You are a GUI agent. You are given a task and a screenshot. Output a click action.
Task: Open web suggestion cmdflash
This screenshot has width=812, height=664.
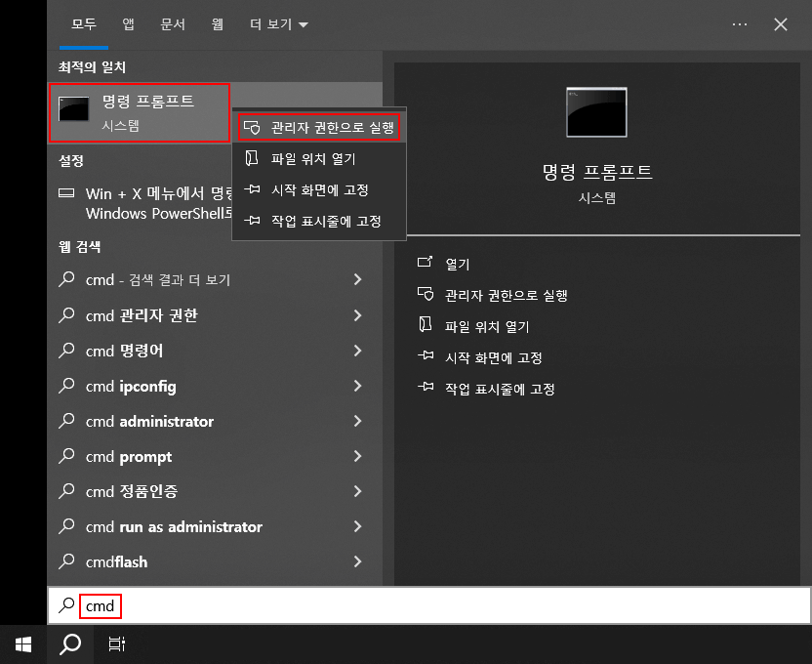click(x=215, y=561)
